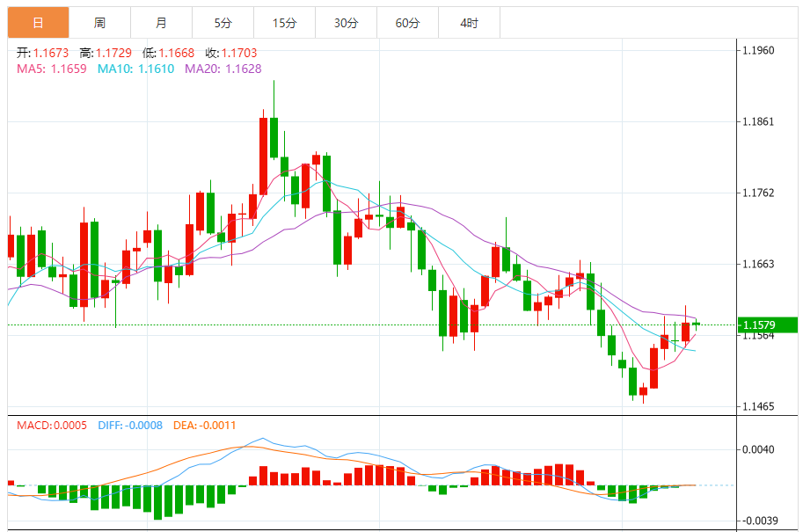Viewport: 803px width, 532px height.
Task: Click the low price value 1.1668
Action: [x=176, y=53]
